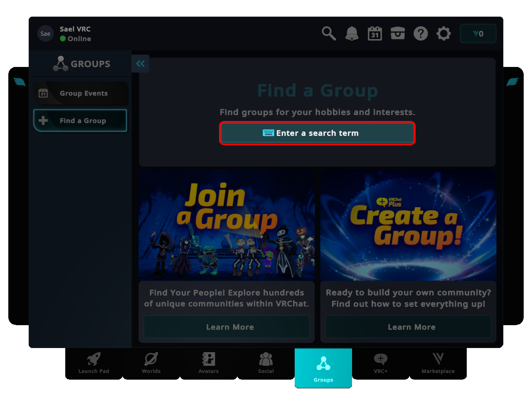532x405 pixels.
Task: Switch to the Social tab
Action: click(x=266, y=363)
